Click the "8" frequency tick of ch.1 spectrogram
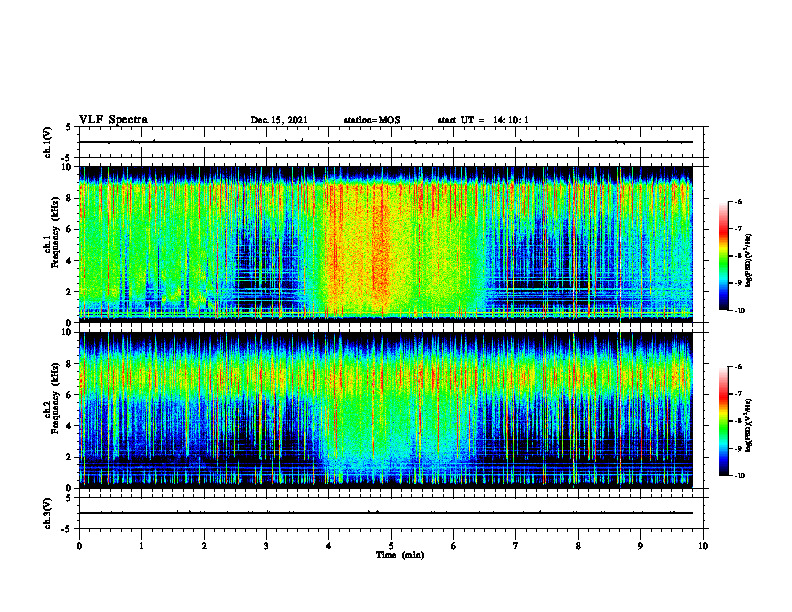Viewport: 792px width, 612px height. coord(70,198)
